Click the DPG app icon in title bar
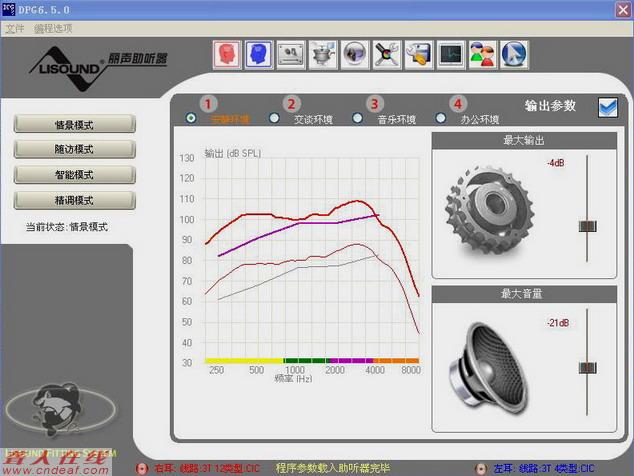The height and width of the screenshot is (476, 634). coord(8,9)
